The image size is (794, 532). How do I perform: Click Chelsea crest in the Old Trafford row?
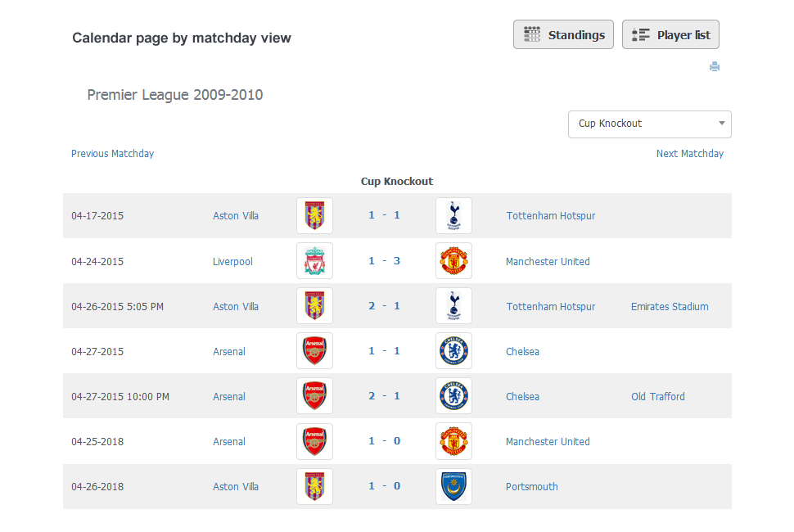[453, 396]
